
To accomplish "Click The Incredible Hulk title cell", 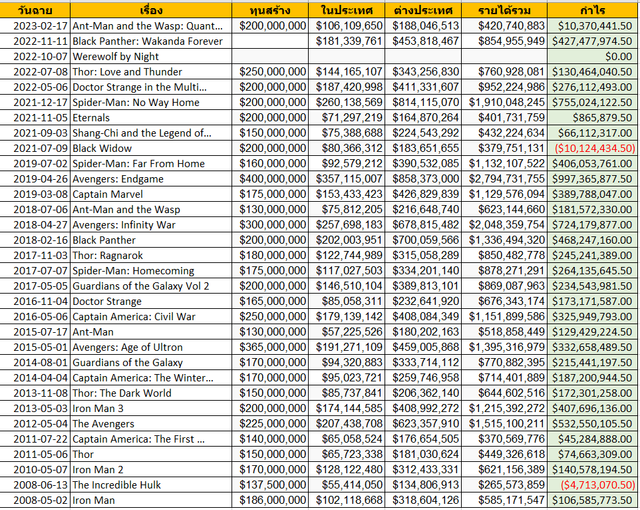I will click(151, 485).
